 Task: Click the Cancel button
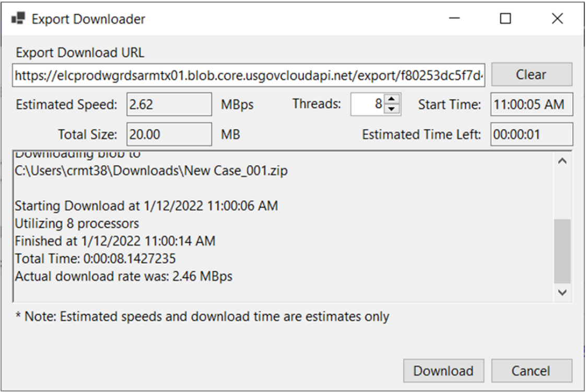(x=532, y=371)
